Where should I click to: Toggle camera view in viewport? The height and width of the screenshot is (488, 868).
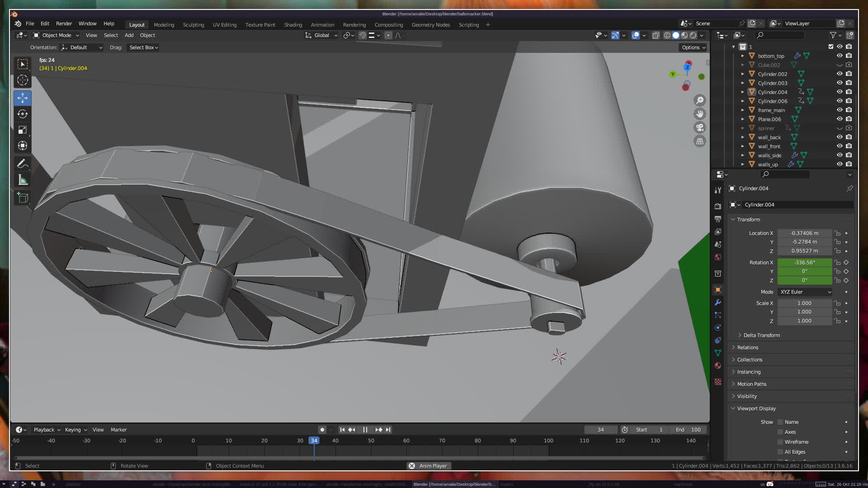700,128
